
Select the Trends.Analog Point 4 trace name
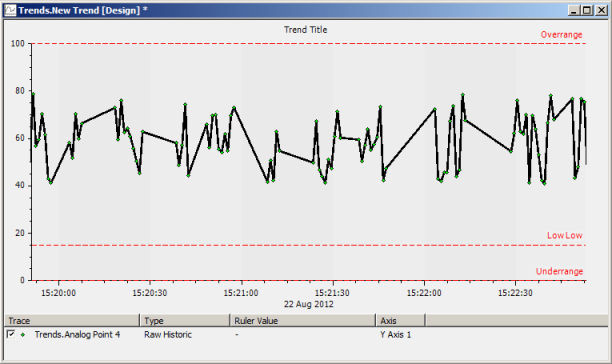77,335
